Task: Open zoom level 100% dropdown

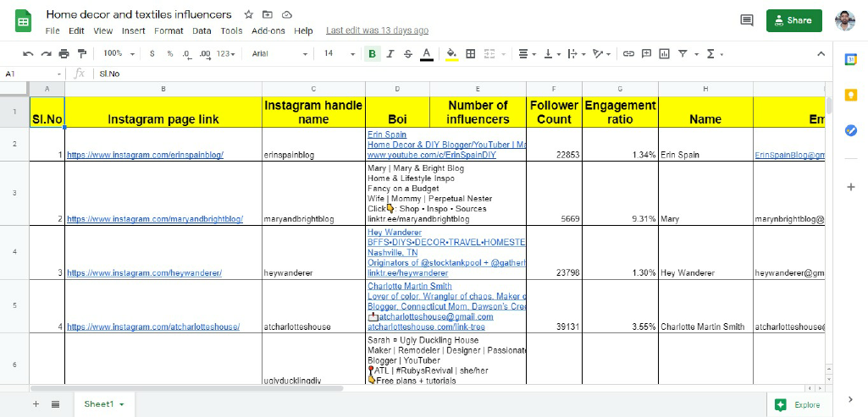Action: tap(119, 53)
